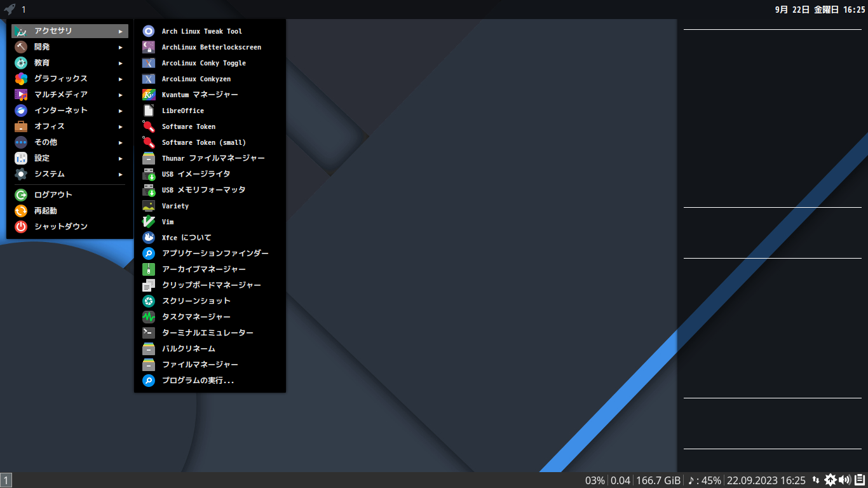Viewport: 868px width, 488px height.
Task: Click the その他 category icon
Action: (x=21, y=142)
